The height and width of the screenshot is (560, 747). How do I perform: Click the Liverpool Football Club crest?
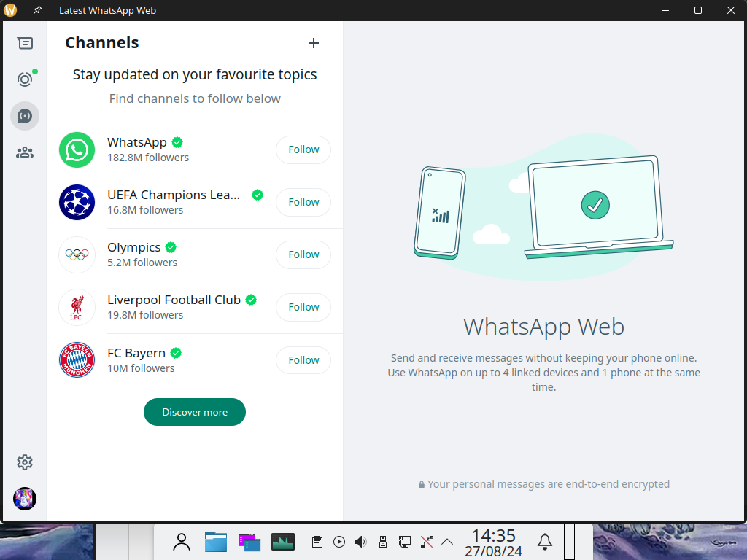coord(77,307)
